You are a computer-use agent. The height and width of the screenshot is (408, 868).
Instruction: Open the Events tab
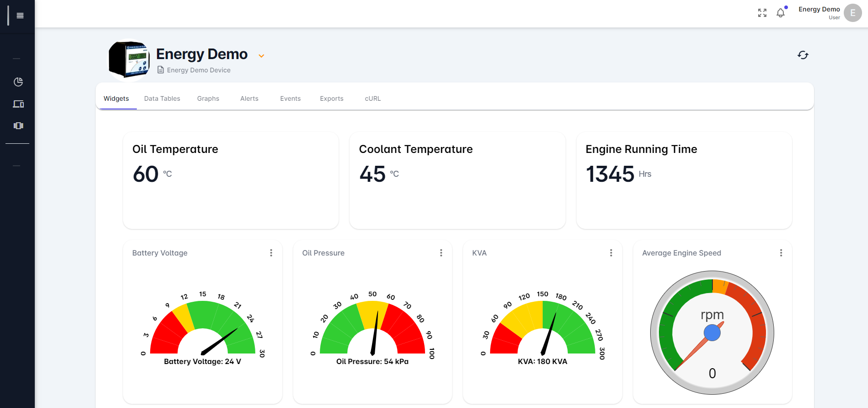(x=291, y=98)
